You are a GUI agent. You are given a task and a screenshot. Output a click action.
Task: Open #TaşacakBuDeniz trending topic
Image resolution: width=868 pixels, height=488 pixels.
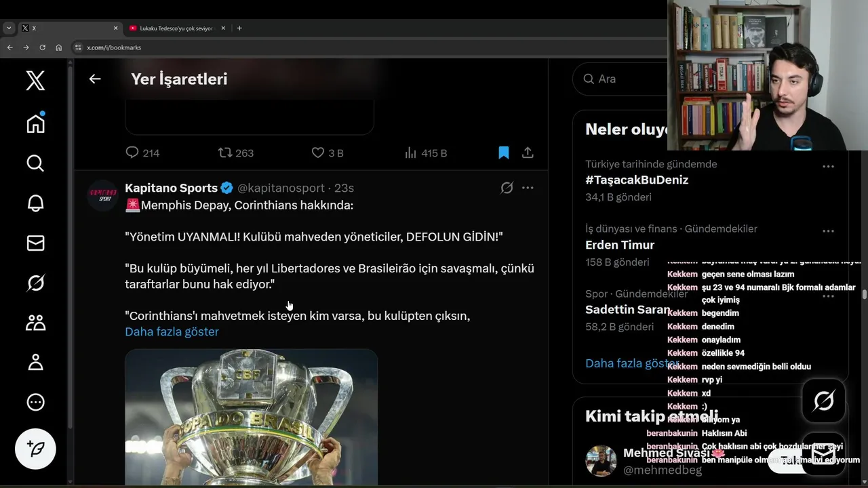[x=637, y=180]
